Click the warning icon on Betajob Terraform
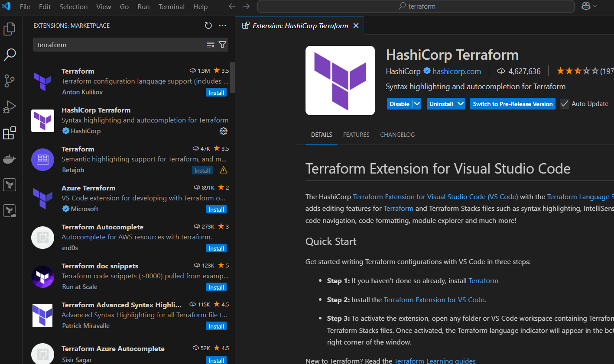 click(224, 170)
